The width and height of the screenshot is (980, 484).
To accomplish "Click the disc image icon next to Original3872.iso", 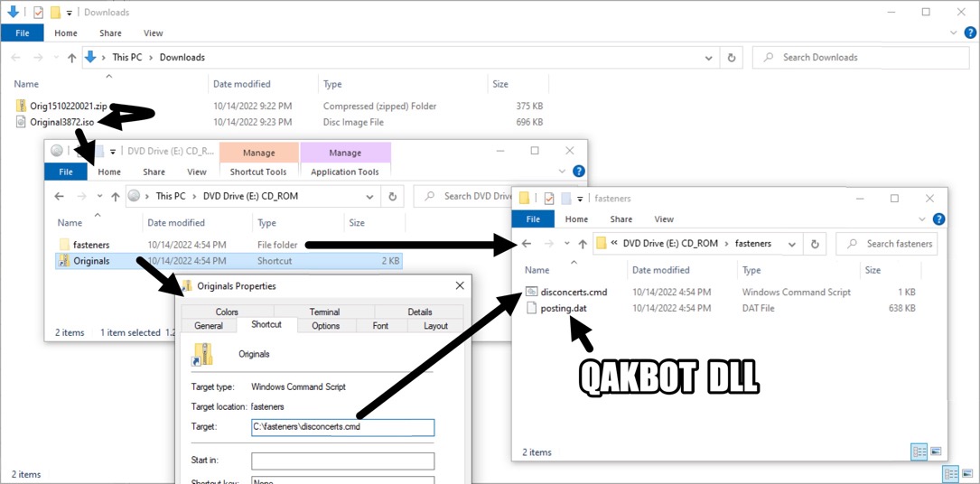I will 22,123.
